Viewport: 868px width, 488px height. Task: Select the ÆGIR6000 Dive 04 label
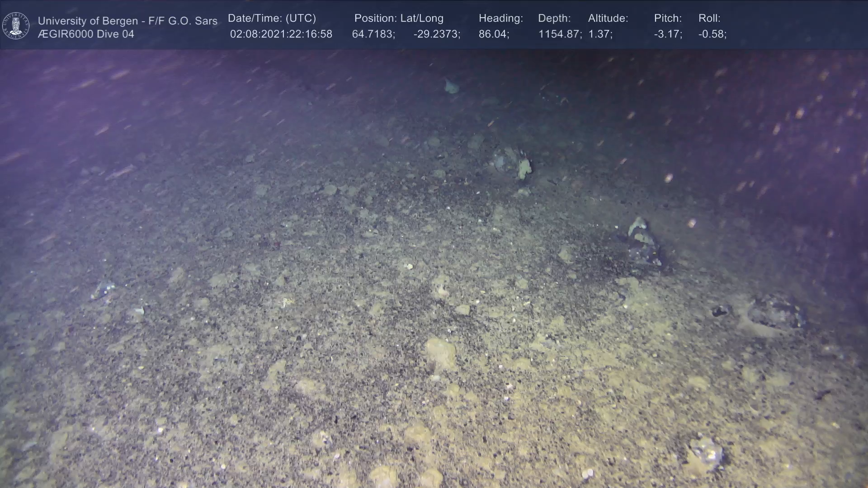(x=86, y=34)
